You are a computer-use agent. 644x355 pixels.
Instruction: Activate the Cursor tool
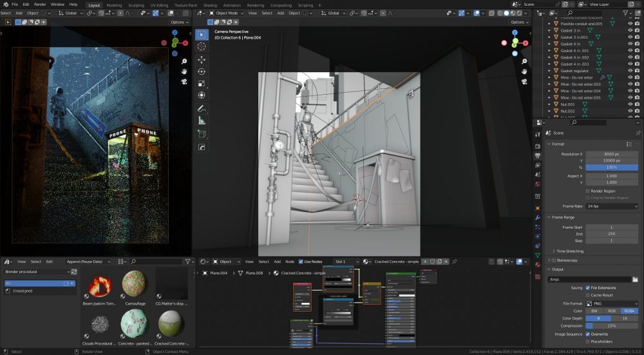pyautogui.click(x=202, y=46)
